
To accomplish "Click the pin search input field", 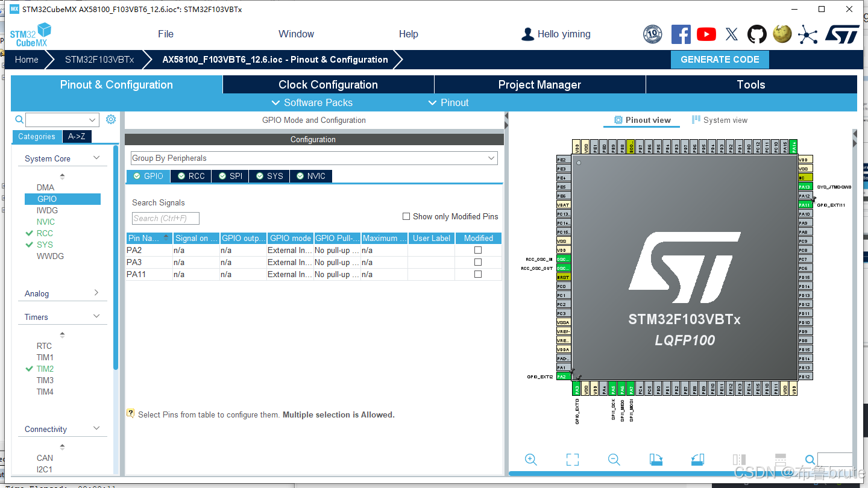I will (835, 460).
